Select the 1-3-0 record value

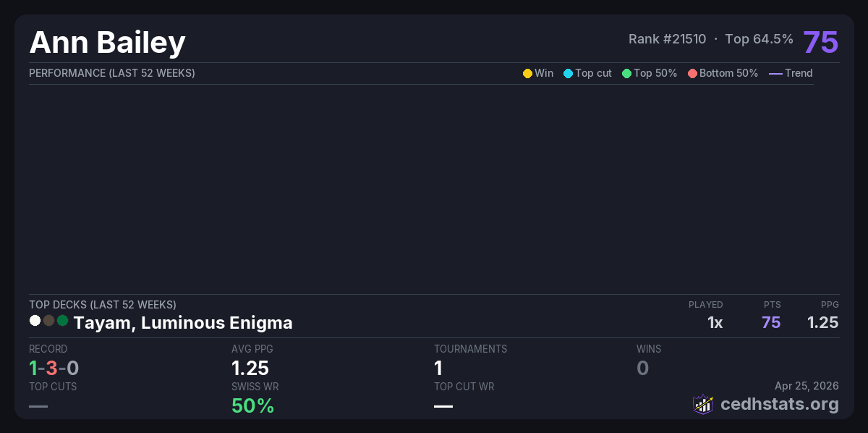point(54,369)
